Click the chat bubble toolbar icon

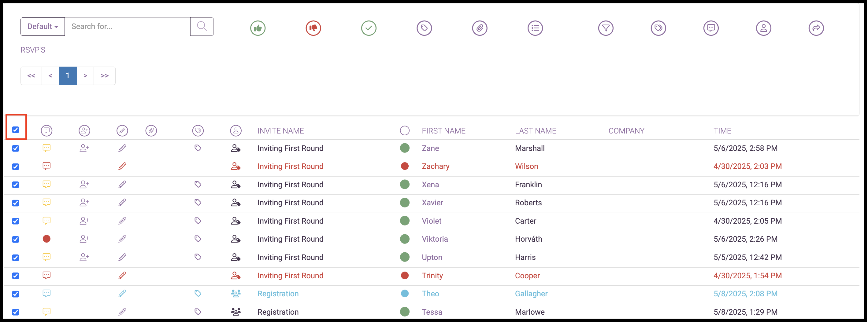[x=711, y=28]
